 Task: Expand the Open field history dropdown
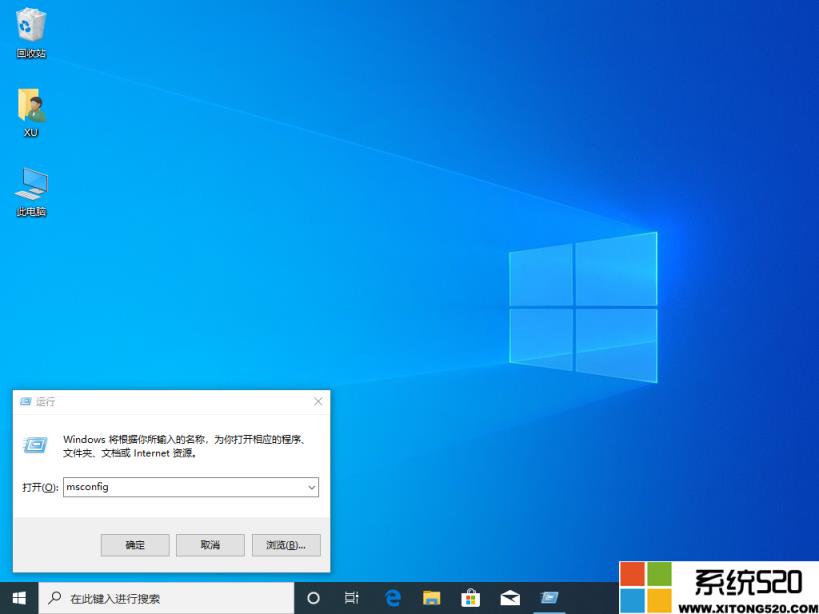pyautogui.click(x=310, y=487)
